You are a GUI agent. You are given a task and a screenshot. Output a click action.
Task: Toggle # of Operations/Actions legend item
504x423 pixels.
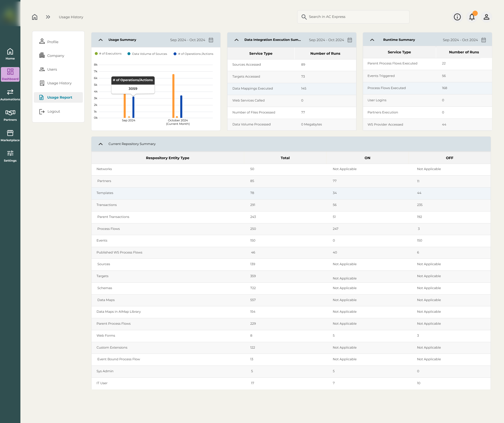(x=193, y=54)
